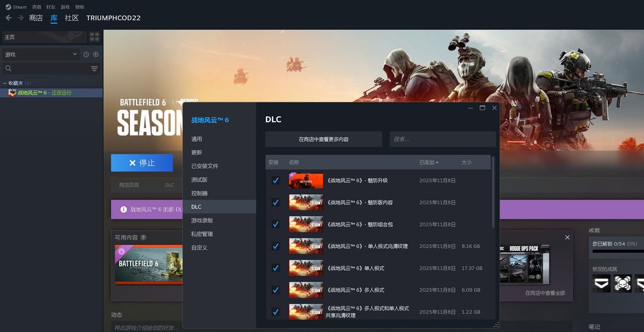Click the DLC 搜索 input field
This screenshot has height=332, width=644.
point(442,139)
